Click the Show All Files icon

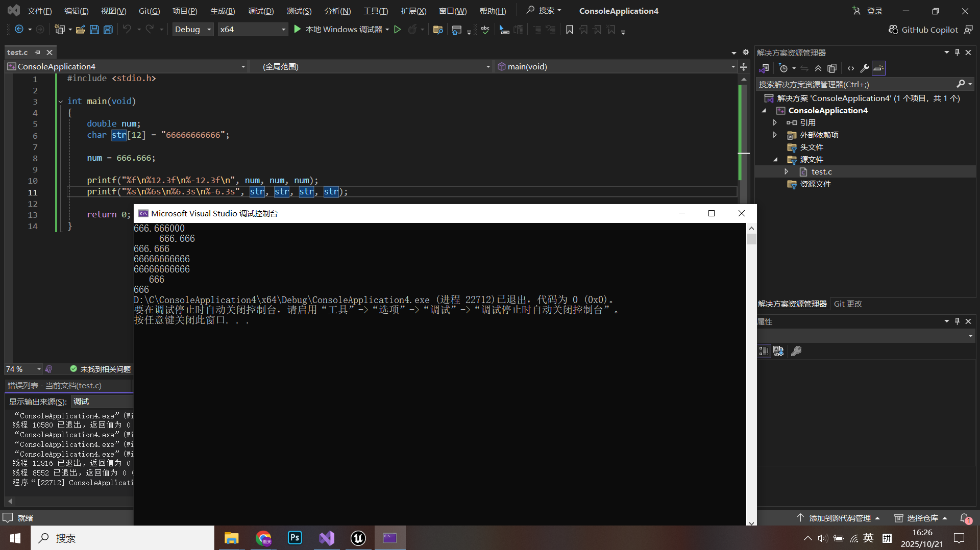832,68
